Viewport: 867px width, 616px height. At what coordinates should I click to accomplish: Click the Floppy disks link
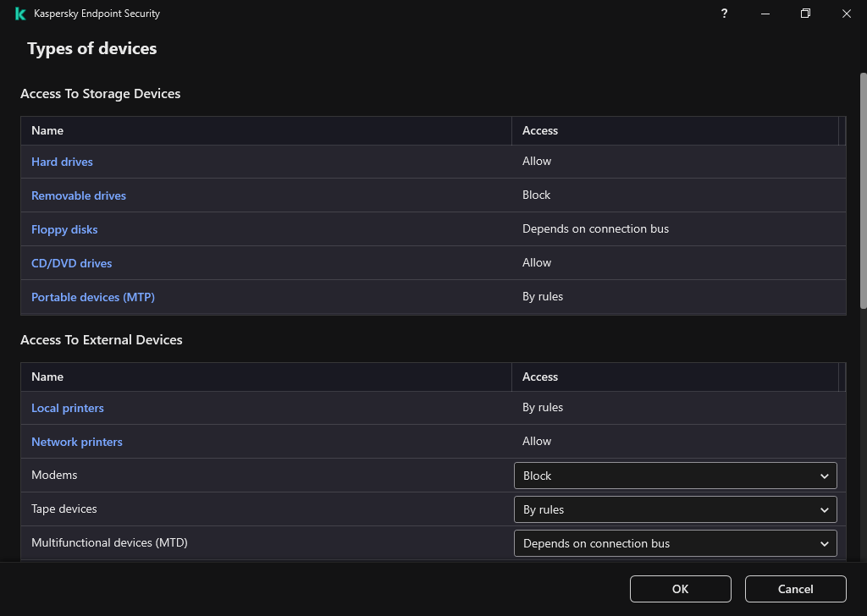(x=64, y=229)
